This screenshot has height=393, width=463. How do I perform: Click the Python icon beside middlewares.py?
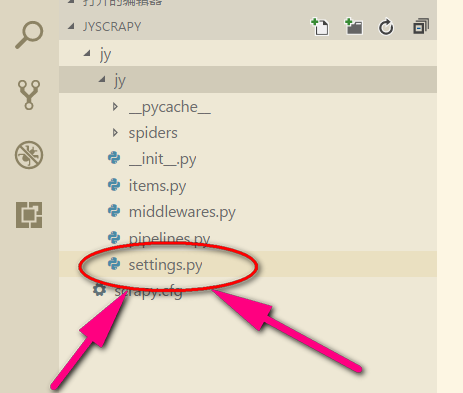[114, 211]
